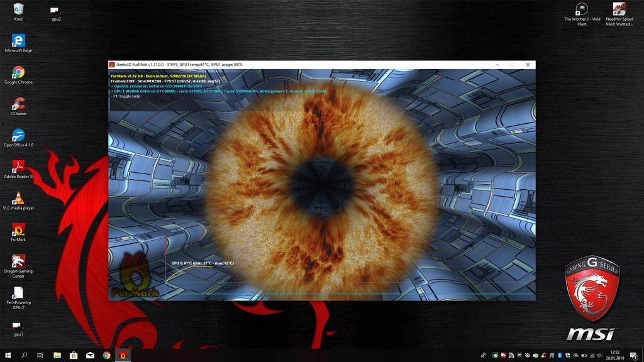Click the 'F1: toggle help' text line
Viewport: 644px width, 362px height.
point(126,96)
